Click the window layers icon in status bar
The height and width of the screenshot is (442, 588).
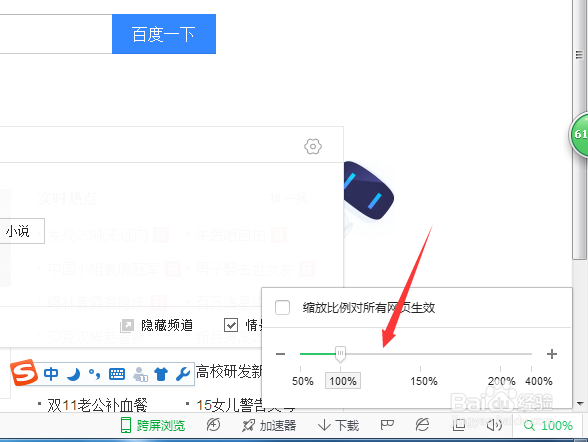458,425
